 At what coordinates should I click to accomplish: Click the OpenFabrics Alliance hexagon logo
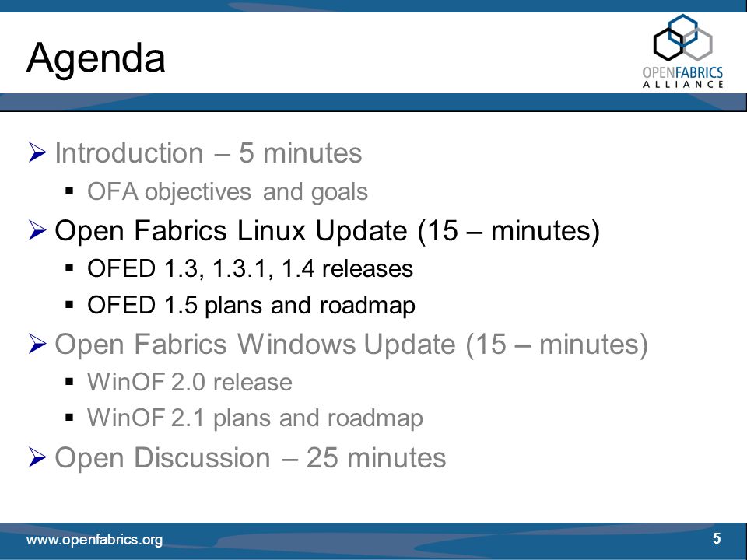tap(682, 51)
